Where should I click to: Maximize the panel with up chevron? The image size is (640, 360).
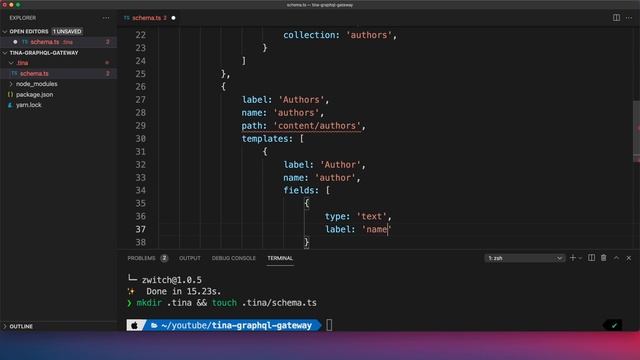(616, 258)
